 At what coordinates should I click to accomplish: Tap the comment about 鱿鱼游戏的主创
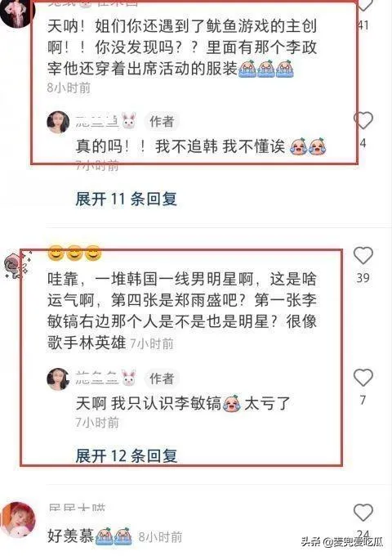182,47
